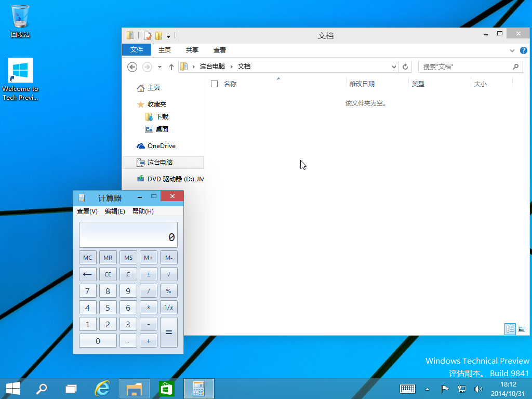Expand the ribbon chevron
This screenshot has width=532, height=399.
coord(512,51)
